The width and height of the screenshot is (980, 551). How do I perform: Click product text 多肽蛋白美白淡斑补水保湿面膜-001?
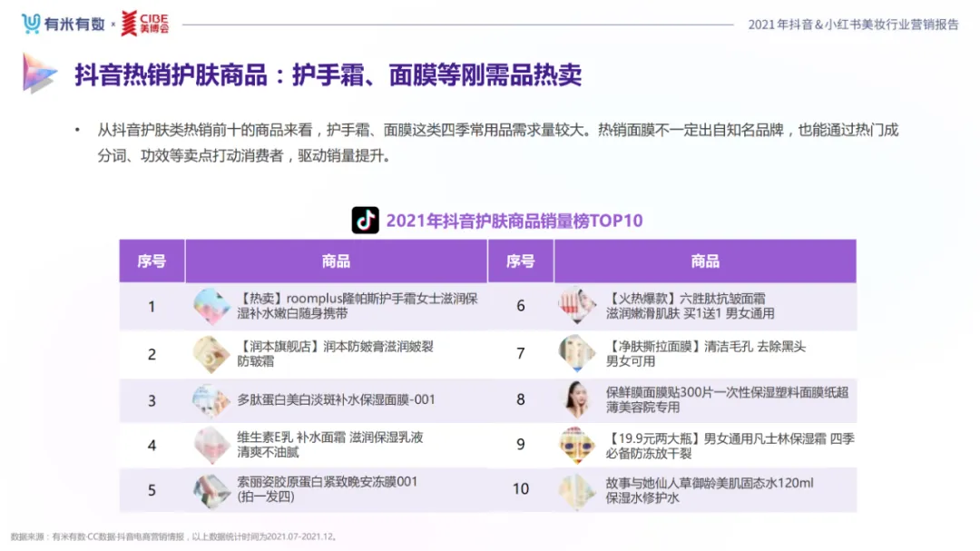[x=336, y=399]
